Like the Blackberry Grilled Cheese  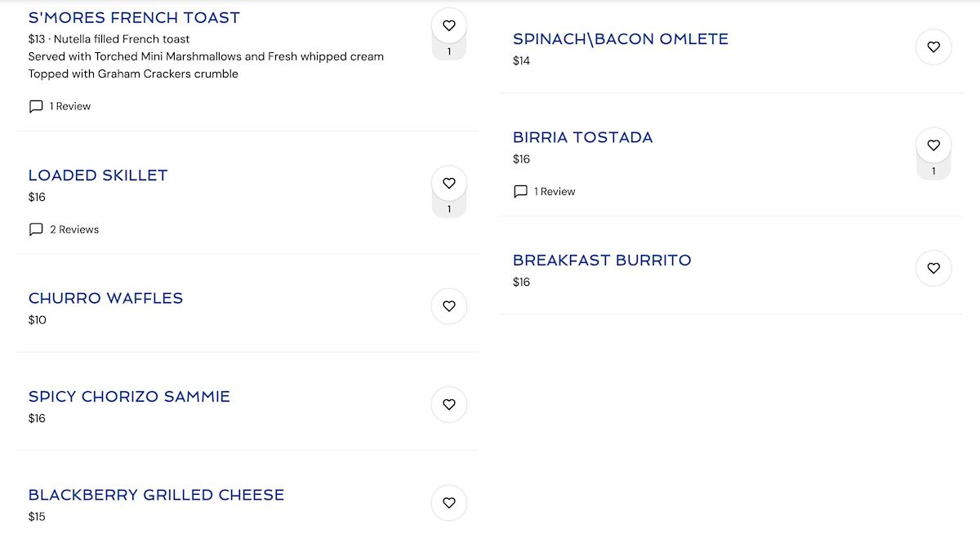[448, 503]
